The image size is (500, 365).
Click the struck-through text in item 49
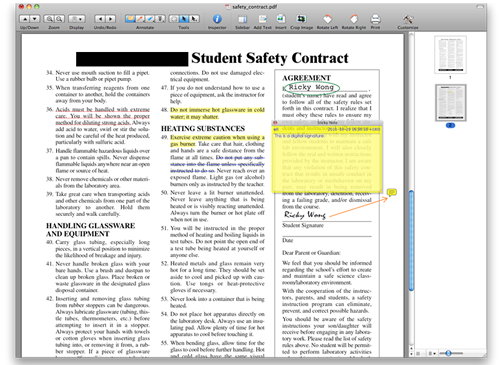[217, 164]
